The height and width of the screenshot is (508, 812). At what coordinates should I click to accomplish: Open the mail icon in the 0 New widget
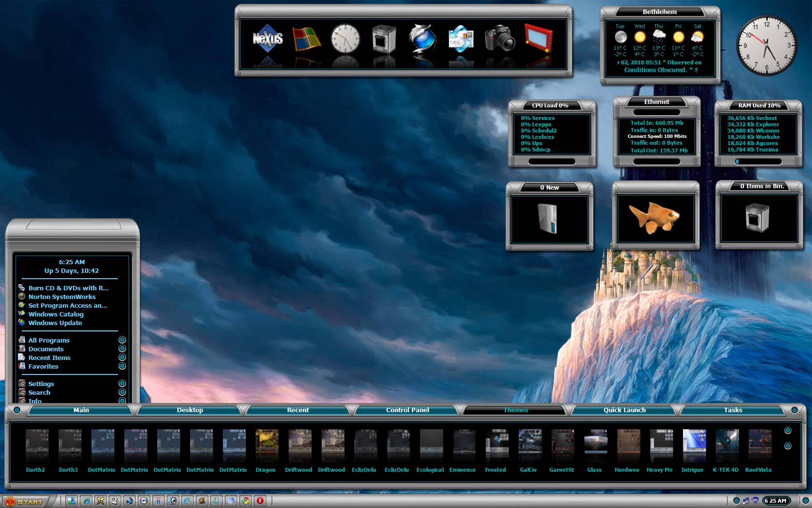[x=548, y=219]
